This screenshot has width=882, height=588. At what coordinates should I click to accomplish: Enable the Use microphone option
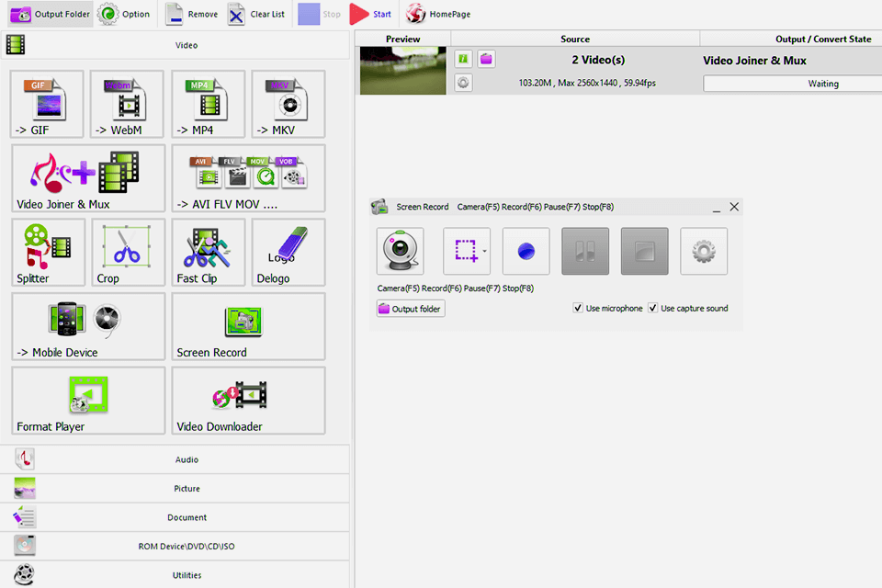point(578,308)
